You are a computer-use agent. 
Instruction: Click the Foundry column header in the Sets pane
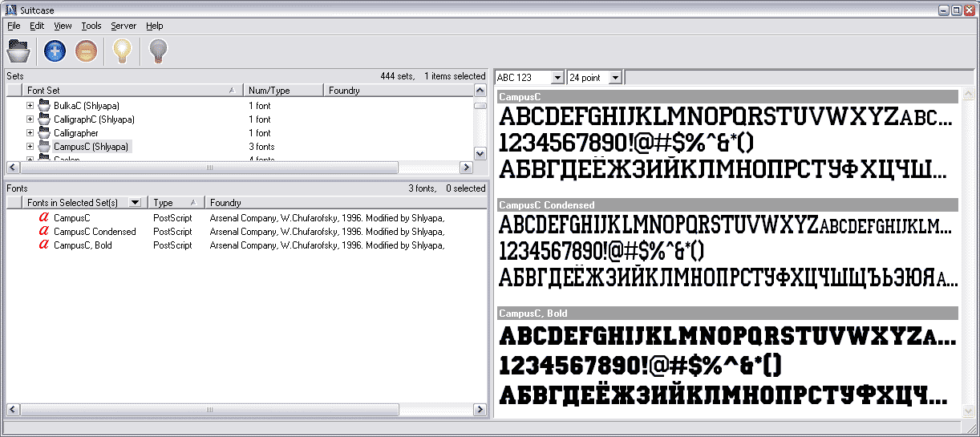click(399, 91)
